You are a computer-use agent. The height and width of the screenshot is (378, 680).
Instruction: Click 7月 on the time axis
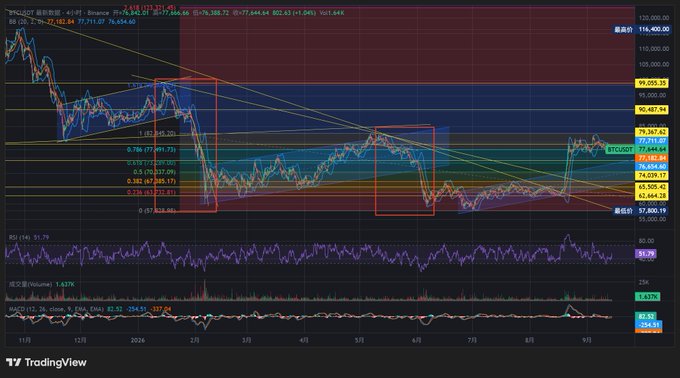click(472, 340)
